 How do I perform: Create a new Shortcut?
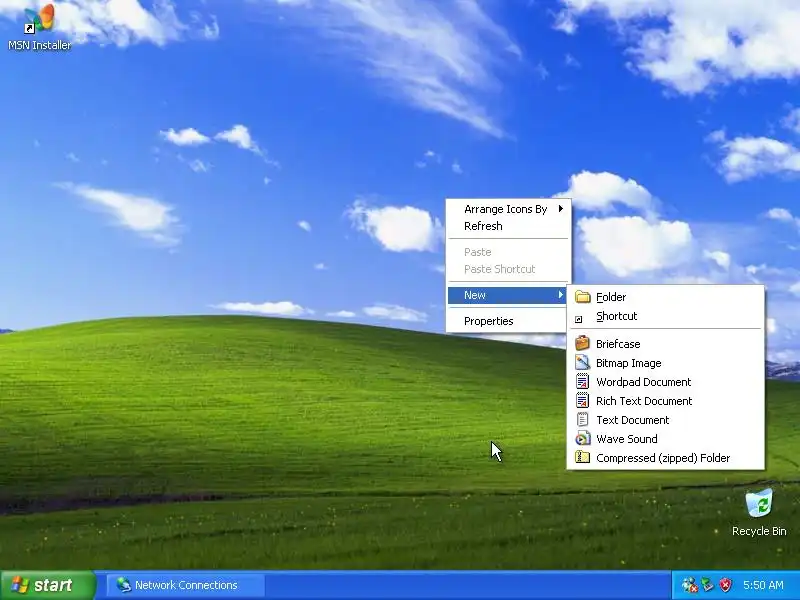(x=665, y=316)
